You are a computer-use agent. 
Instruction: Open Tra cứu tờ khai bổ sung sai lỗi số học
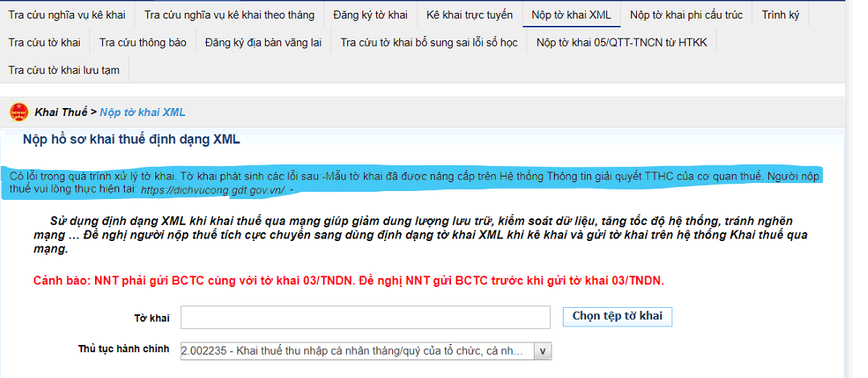[428, 42]
